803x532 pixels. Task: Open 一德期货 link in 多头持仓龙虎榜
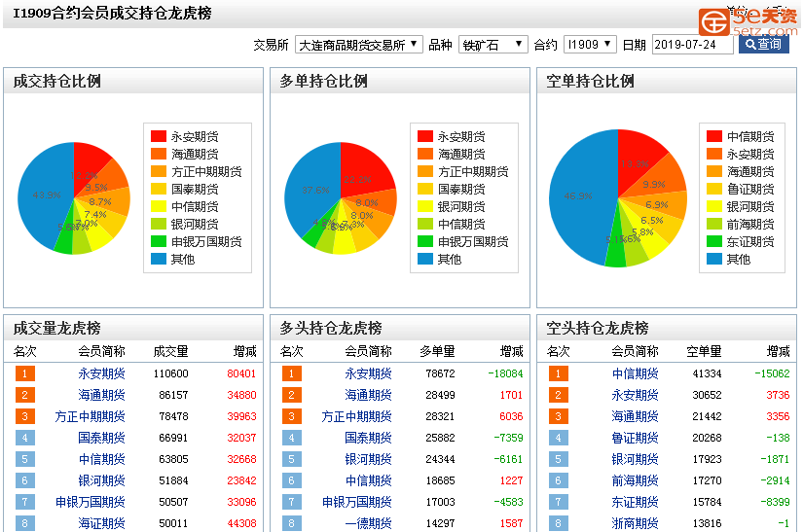tap(368, 523)
